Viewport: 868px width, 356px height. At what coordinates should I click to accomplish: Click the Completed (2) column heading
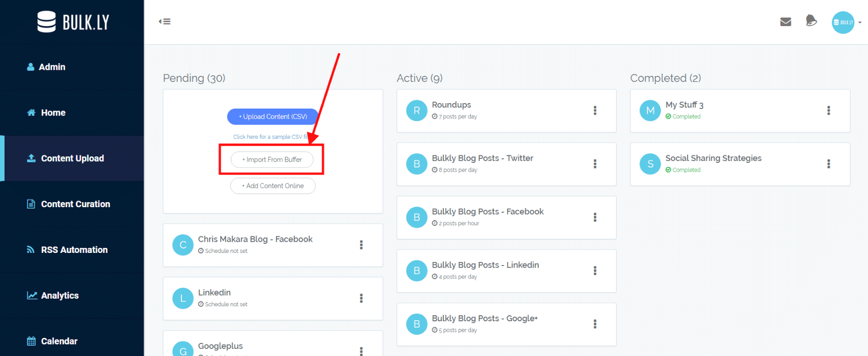coord(665,78)
